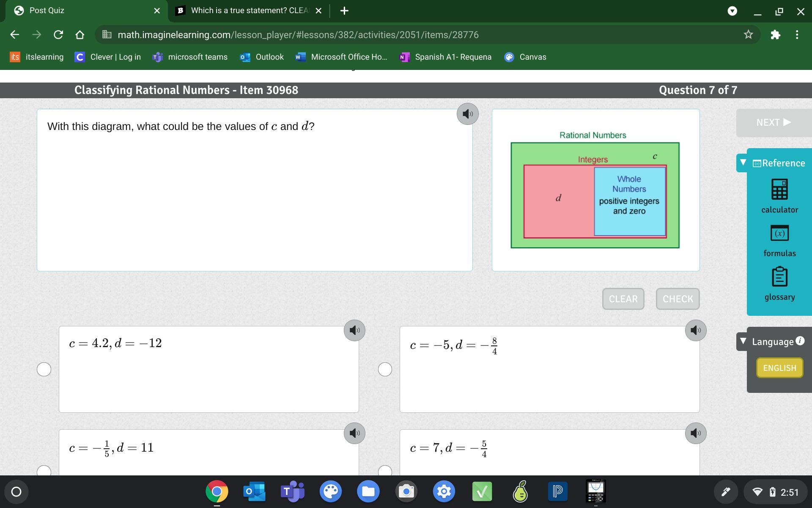Select answer c=4.2, d=-12 radio button

[44, 369]
